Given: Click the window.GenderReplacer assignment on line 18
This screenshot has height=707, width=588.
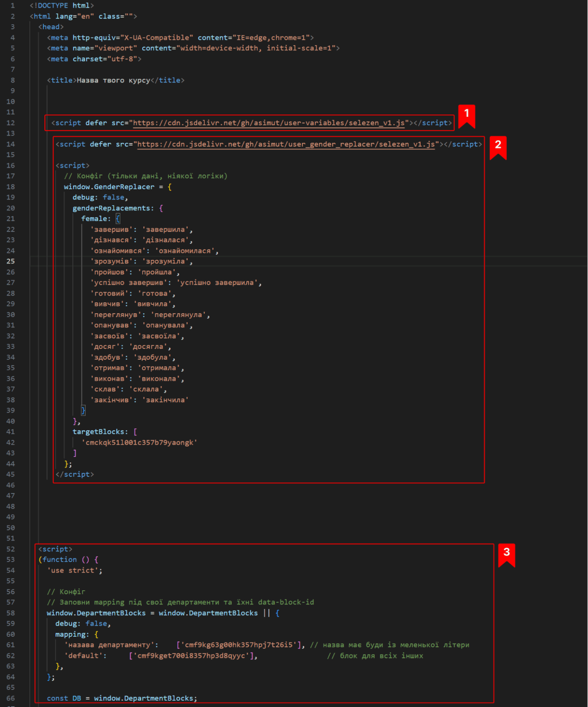Looking at the screenshot, I should 109,187.
